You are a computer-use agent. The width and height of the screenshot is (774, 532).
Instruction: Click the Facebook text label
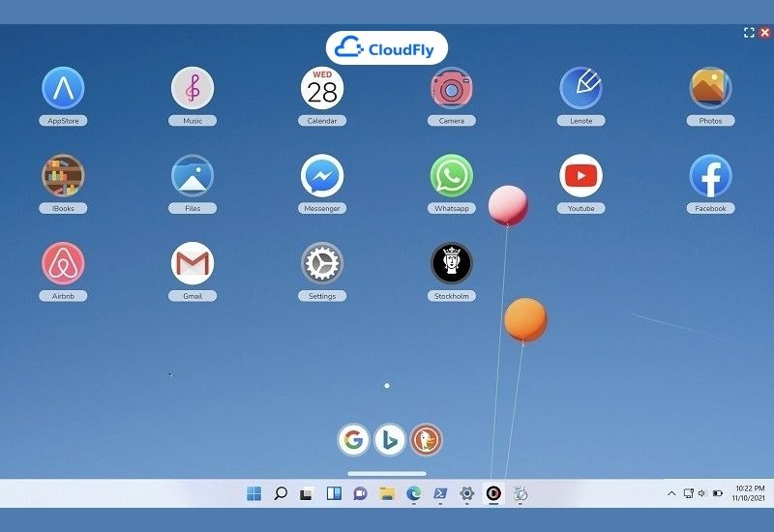click(710, 208)
